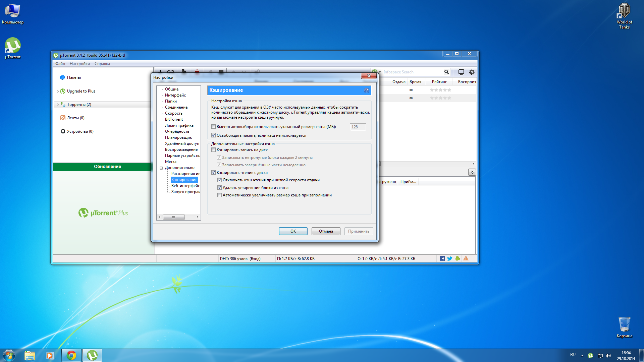Click OK in the settings dialog
Screen dimensions: 644x362
(293, 231)
